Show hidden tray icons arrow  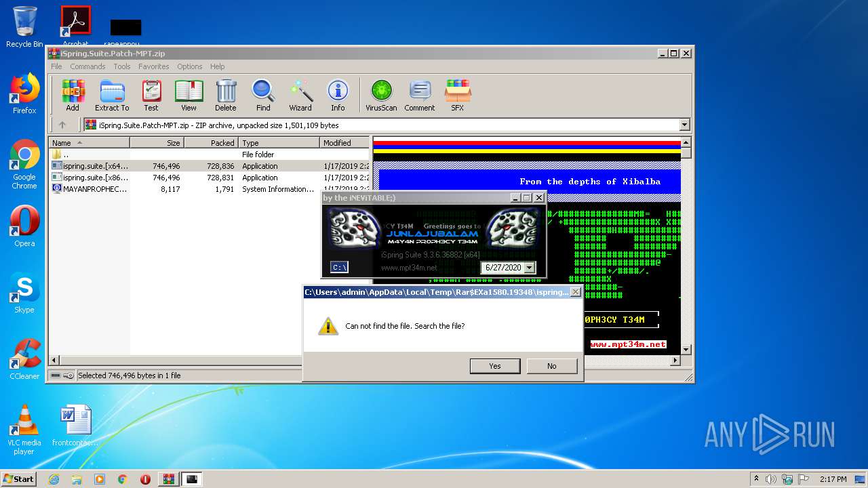756,479
